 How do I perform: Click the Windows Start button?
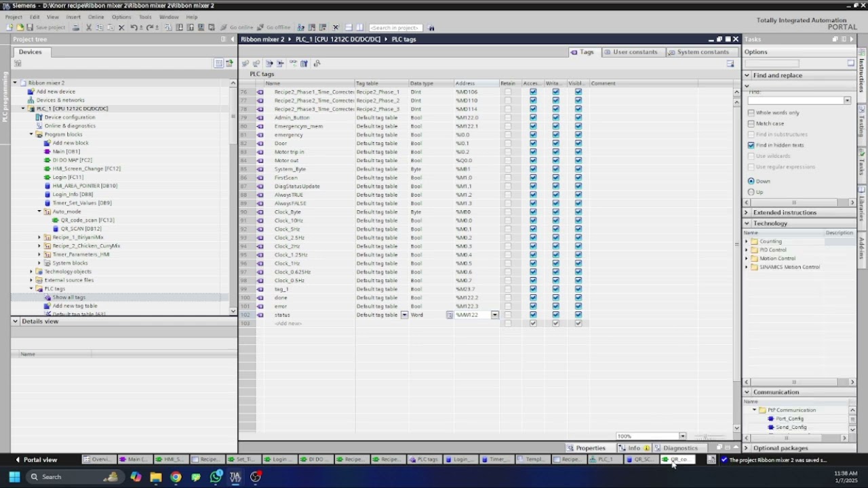tap(14, 477)
